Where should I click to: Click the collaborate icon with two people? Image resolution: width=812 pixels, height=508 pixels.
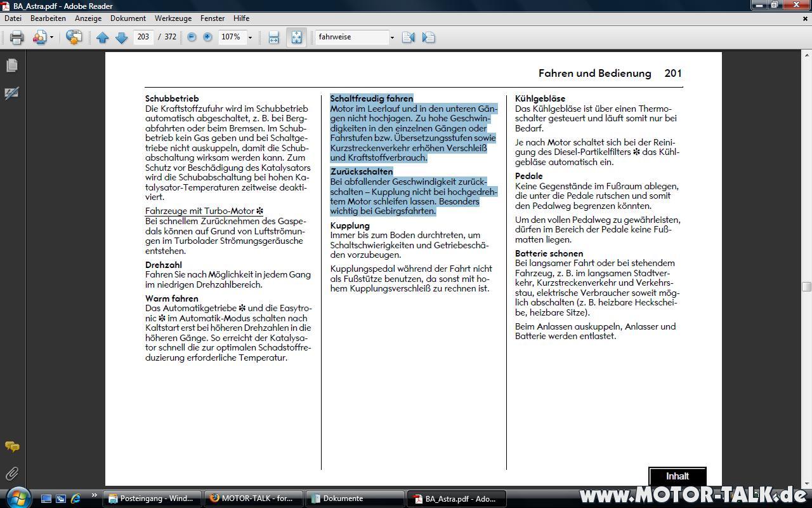click(39, 37)
